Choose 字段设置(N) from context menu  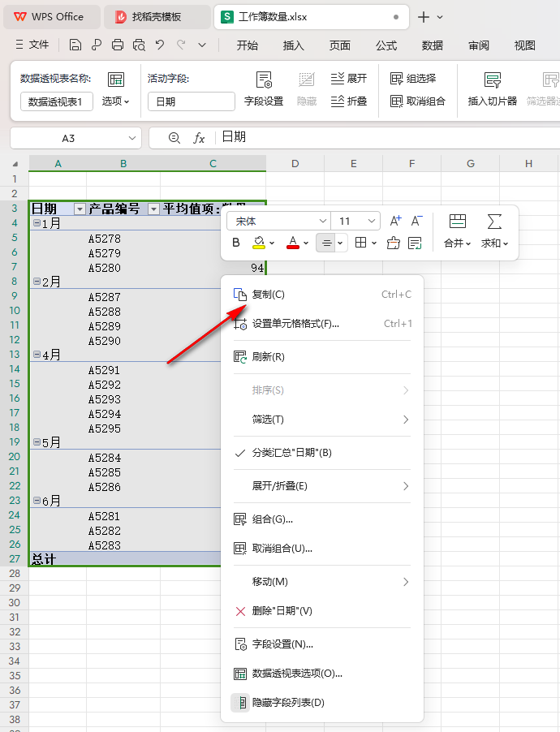click(322, 644)
